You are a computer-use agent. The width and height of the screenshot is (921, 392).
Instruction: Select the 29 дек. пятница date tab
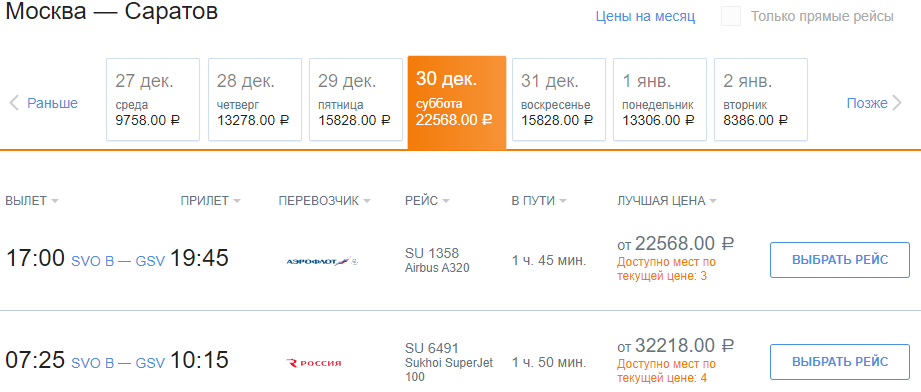click(x=356, y=99)
